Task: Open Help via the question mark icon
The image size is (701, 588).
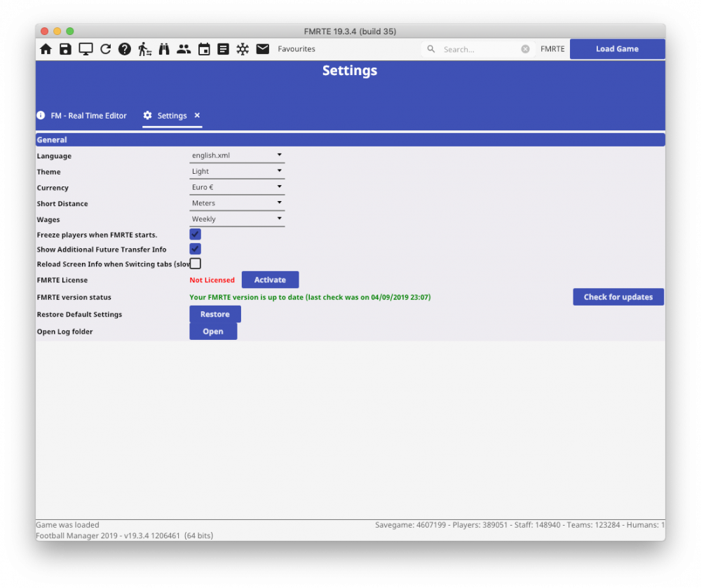Action: tap(125, 49)
